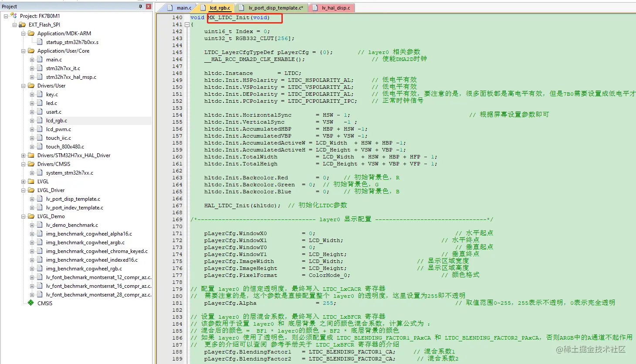Select lcd_pwm.c in the project tree

[58, 129]
